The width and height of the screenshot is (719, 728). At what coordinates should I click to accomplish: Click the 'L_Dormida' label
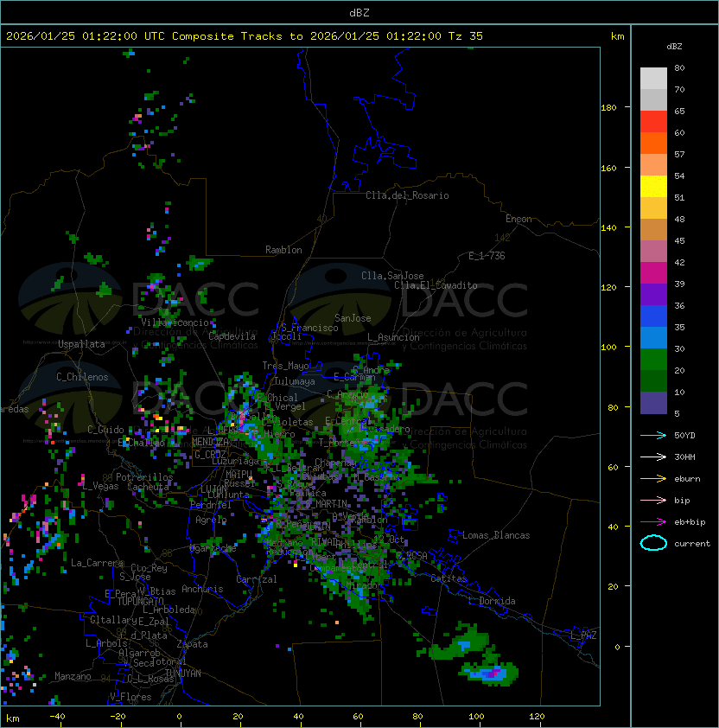[x=492, y=601]
